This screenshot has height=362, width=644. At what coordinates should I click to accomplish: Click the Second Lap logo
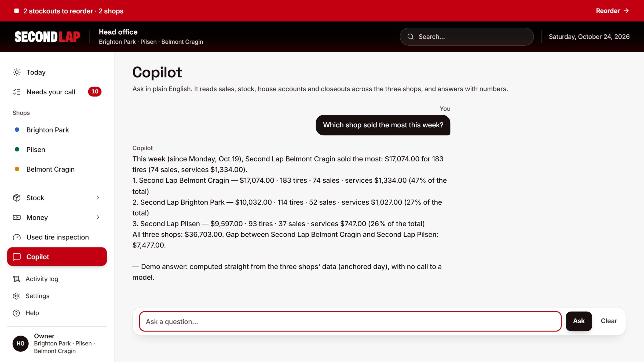(47, 37)
